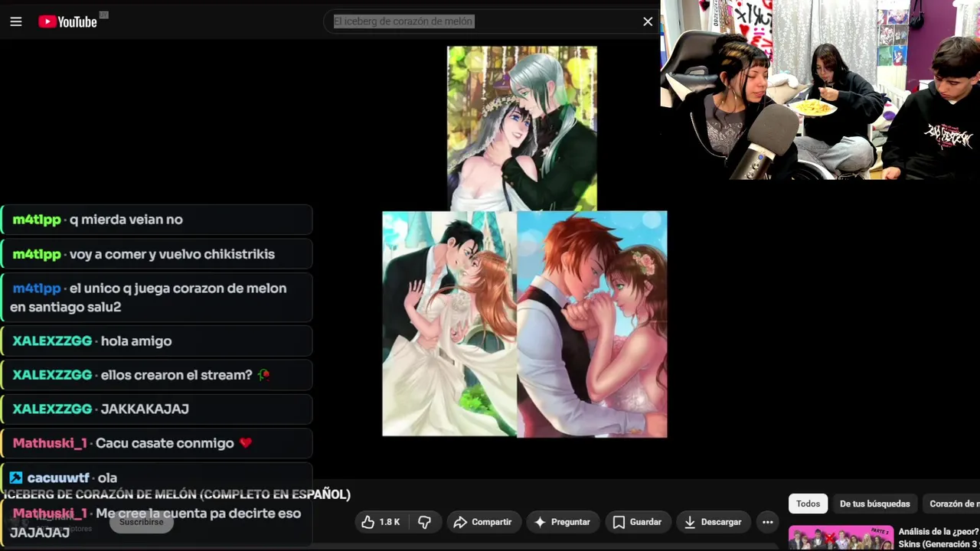Screen dimensions: 980x551
Task: Click chat message 'Cacu casate conmigo'
Action: (x=156, y=443)
